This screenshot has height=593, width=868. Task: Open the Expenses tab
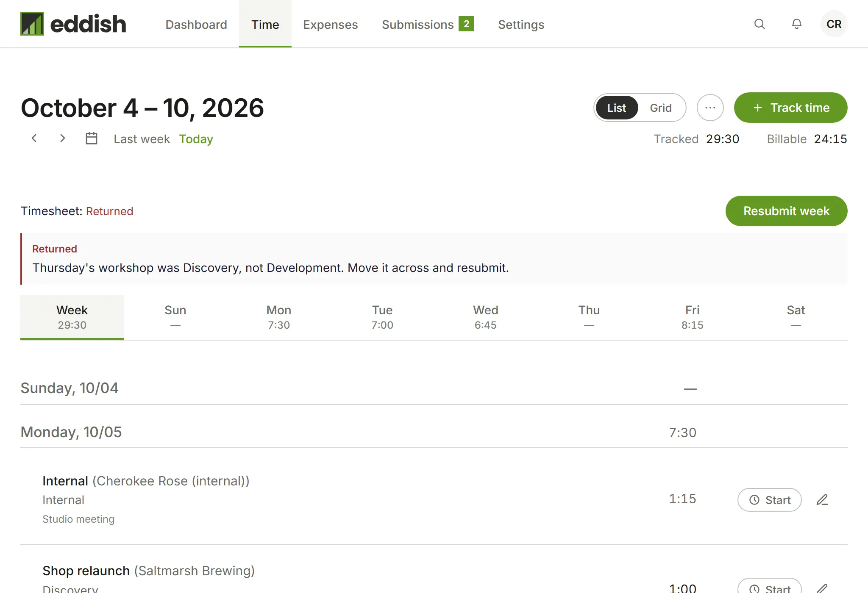coord(331,25)
